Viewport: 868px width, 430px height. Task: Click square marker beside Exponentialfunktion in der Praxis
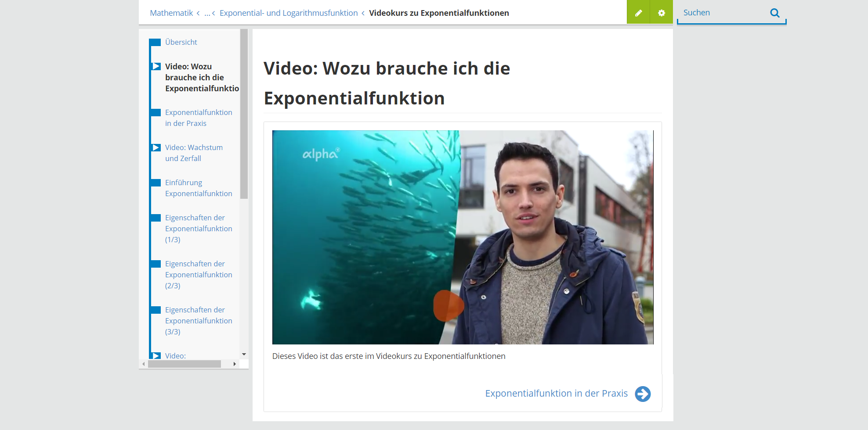pyautogui.click(x=155, y=112)
